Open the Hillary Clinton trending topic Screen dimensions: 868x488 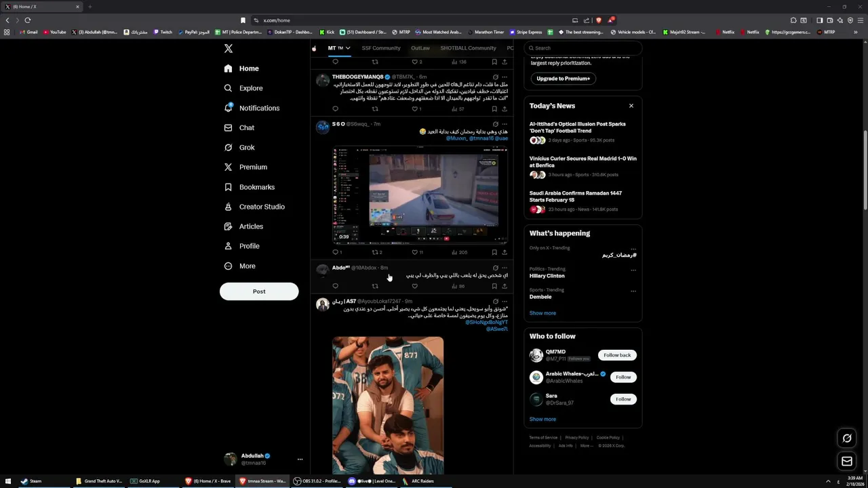pos(547,276)
